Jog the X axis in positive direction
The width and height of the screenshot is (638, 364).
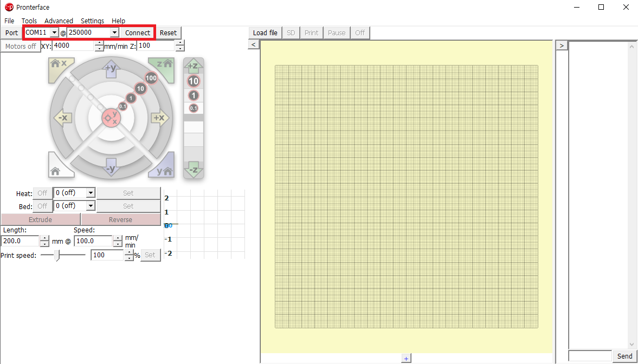[159, 118]
